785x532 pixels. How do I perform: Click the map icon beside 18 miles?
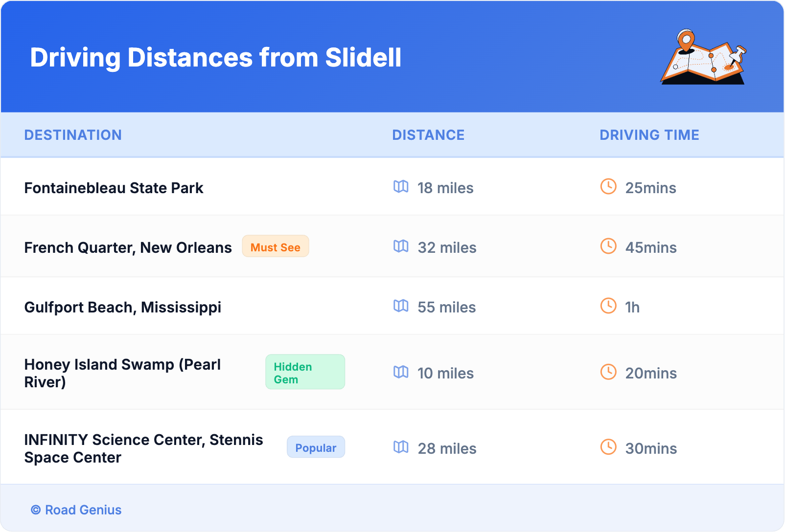coord(401,187)
